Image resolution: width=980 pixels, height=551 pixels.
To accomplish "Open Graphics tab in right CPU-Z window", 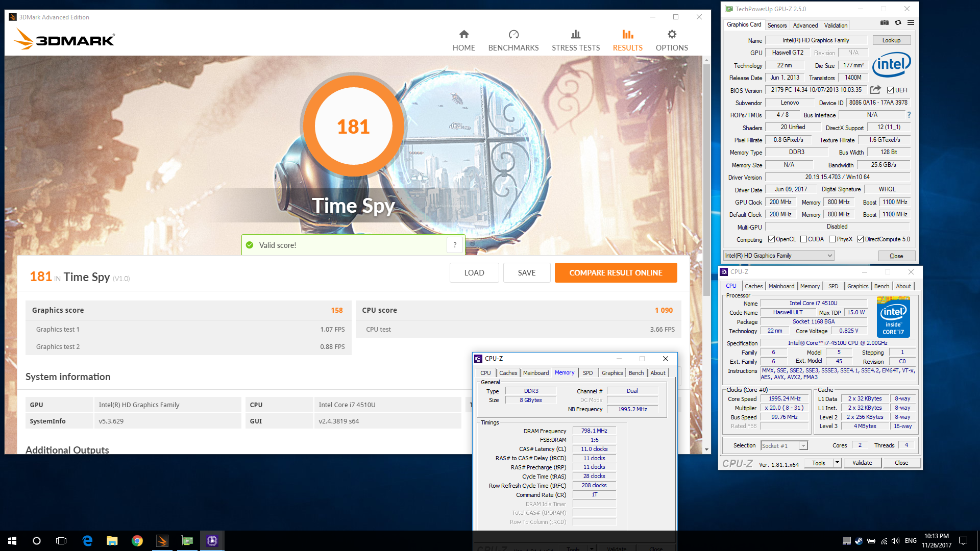I will pyautogui.click(x=857, y=286).
